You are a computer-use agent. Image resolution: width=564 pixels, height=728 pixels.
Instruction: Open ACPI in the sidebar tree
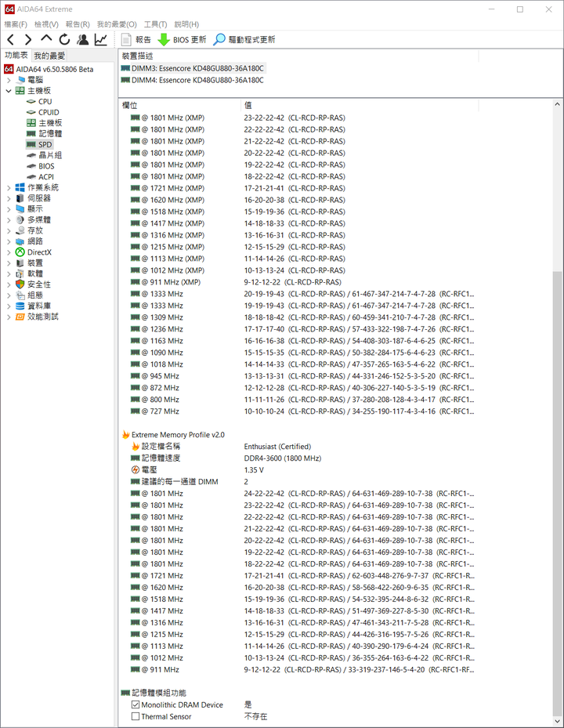tap(46, 177)
